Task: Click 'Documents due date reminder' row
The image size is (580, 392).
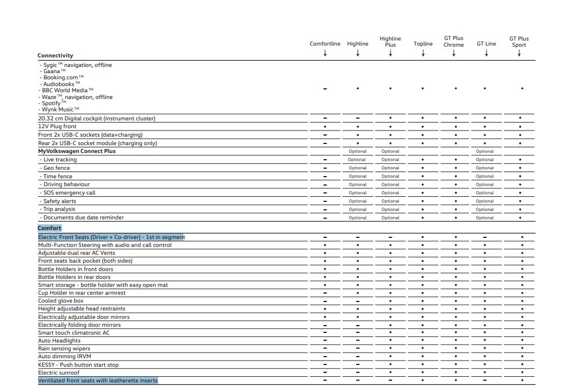Action: point(82,218)
